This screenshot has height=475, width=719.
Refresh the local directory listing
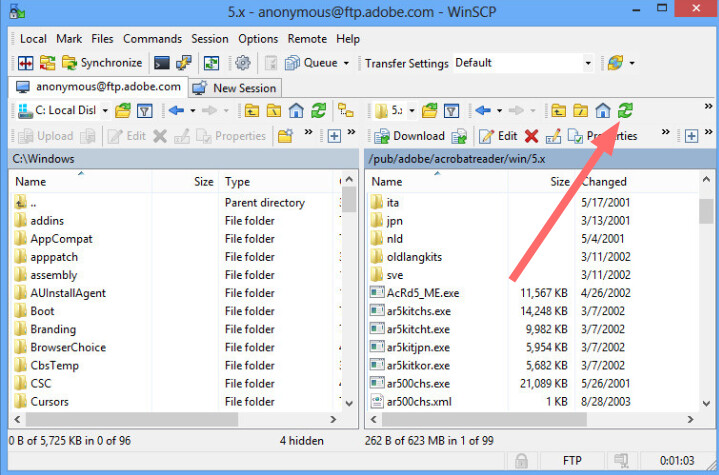point(318,110)
